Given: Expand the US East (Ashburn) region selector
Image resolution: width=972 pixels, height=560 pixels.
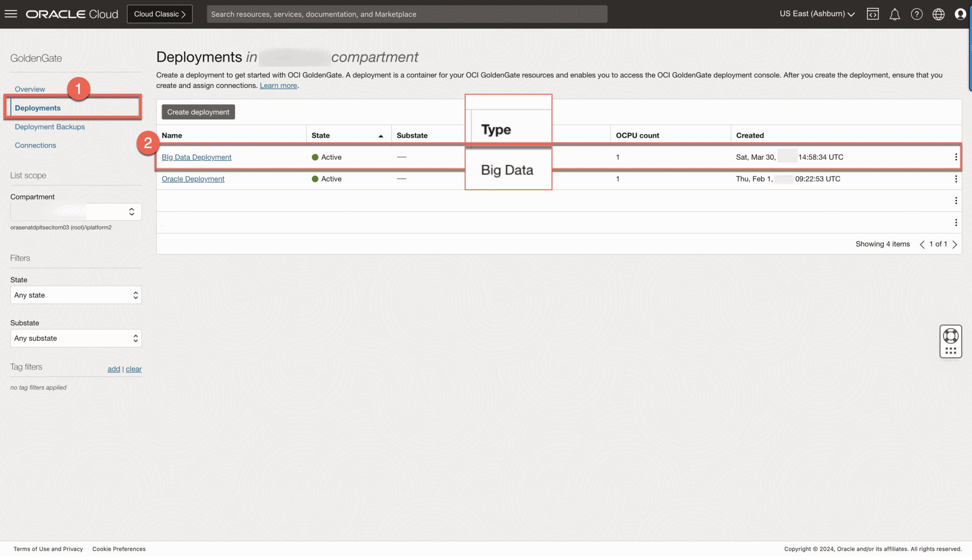Looking at the screenshot, I should 817,14.
